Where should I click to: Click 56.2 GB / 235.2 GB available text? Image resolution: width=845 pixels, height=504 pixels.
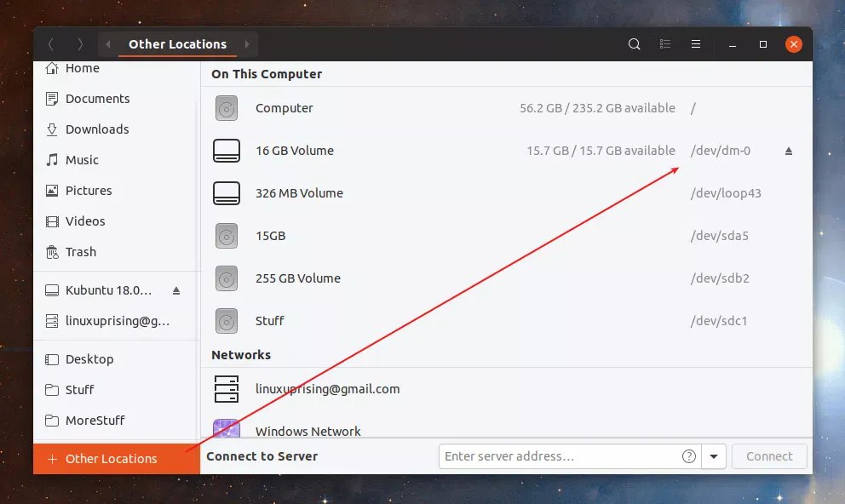[x=597, y=108]
